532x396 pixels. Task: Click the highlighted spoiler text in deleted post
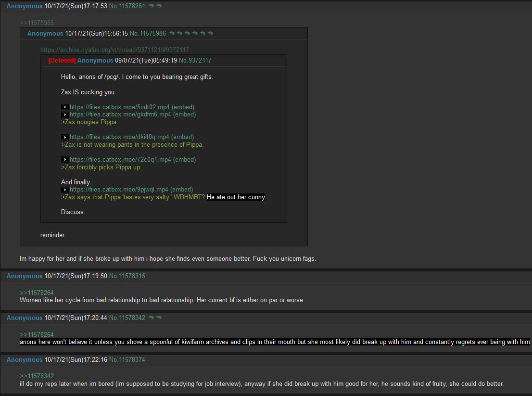tap(236, 197)
